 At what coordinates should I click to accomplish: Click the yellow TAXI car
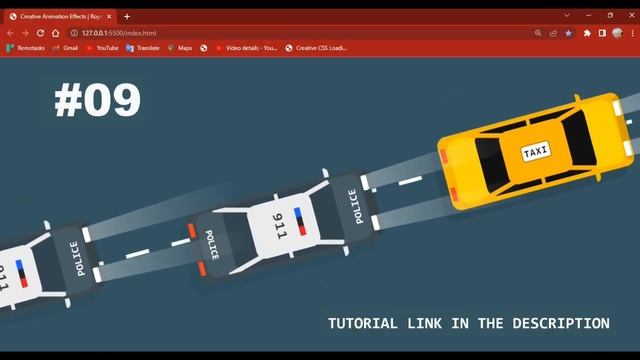point(536,152)
